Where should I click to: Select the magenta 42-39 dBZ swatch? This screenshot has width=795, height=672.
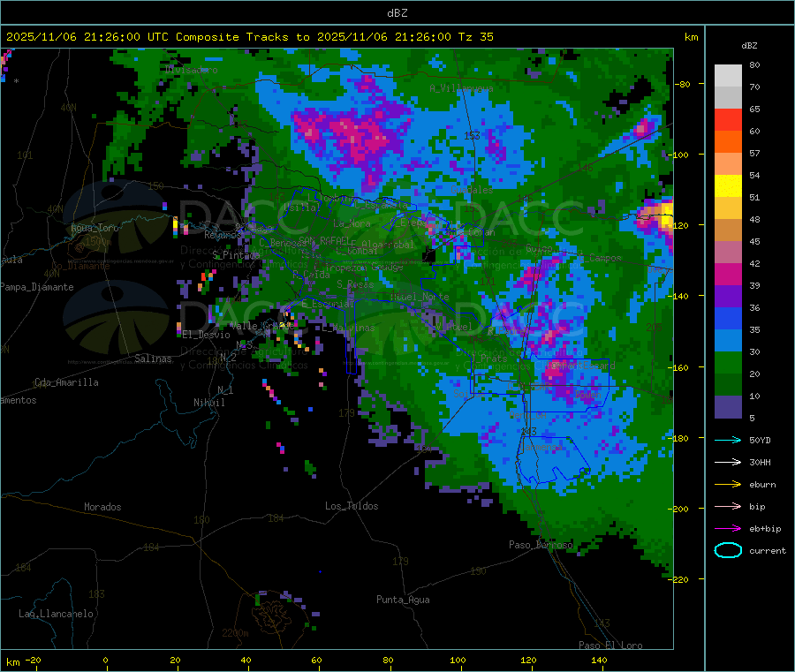click(728, 274)
